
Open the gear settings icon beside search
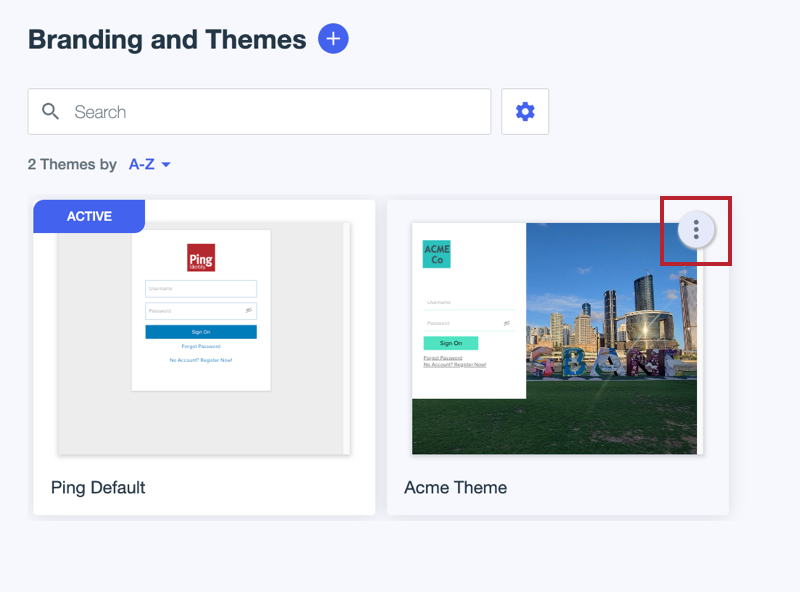[525, 112]
